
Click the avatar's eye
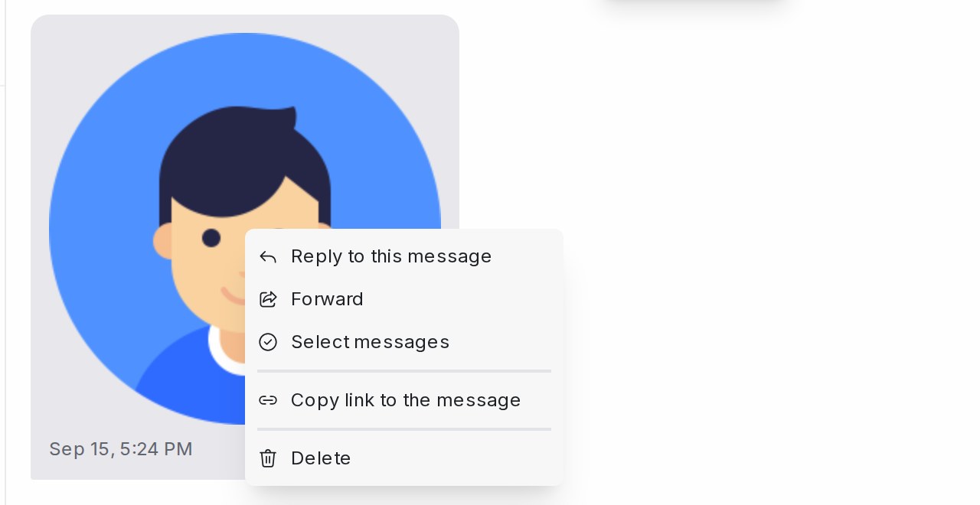pos(211,238)
